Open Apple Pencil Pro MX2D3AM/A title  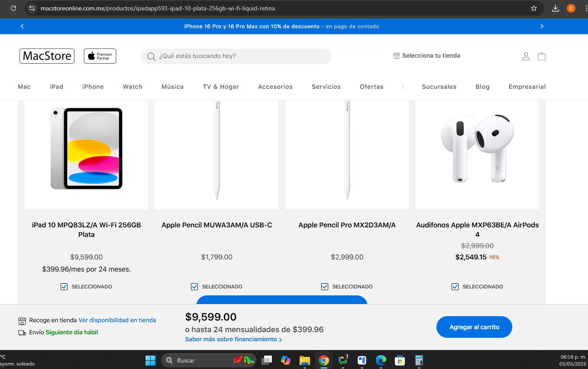[347, 225]
